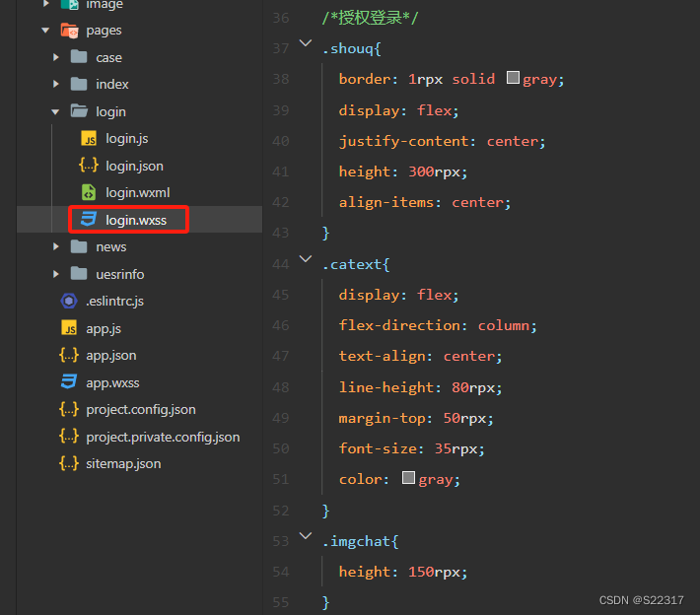Open sitemap.json file
This screenshot has width=700, height=615.
(x=123, y=463)
